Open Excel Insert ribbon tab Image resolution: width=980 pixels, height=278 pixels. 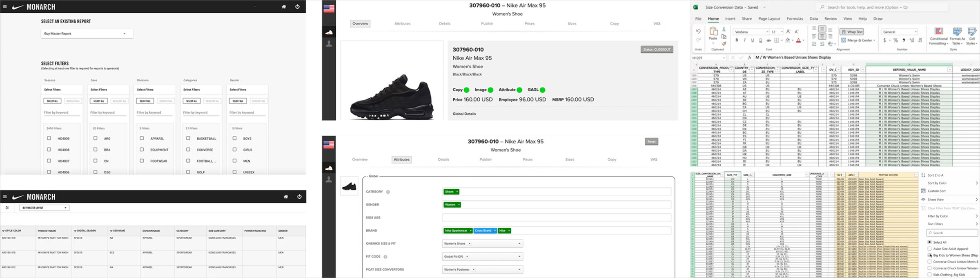[x=730, y=19]
